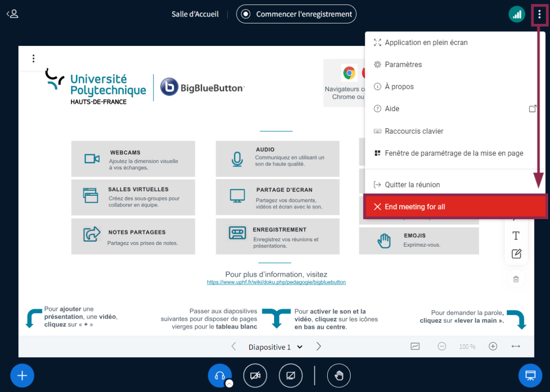The height and width of the screenshot is (392, 550).
Task: Click the fit to width arrow icon
Action: pyautogui.click(x=516, y=347)
